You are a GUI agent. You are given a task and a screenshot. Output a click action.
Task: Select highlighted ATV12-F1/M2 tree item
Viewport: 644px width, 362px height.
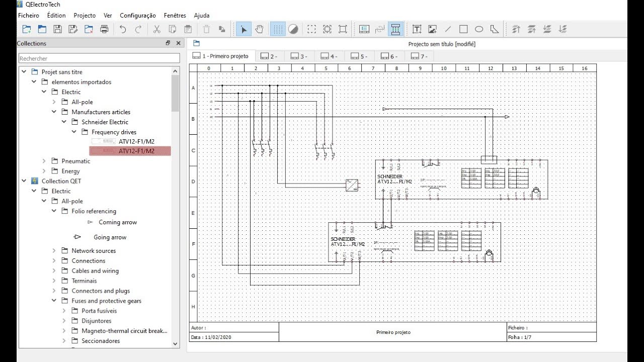point(136,151)
